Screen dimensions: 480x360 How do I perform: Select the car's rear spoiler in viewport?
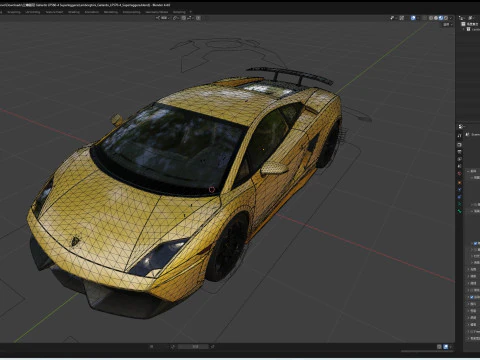[289, 73]
